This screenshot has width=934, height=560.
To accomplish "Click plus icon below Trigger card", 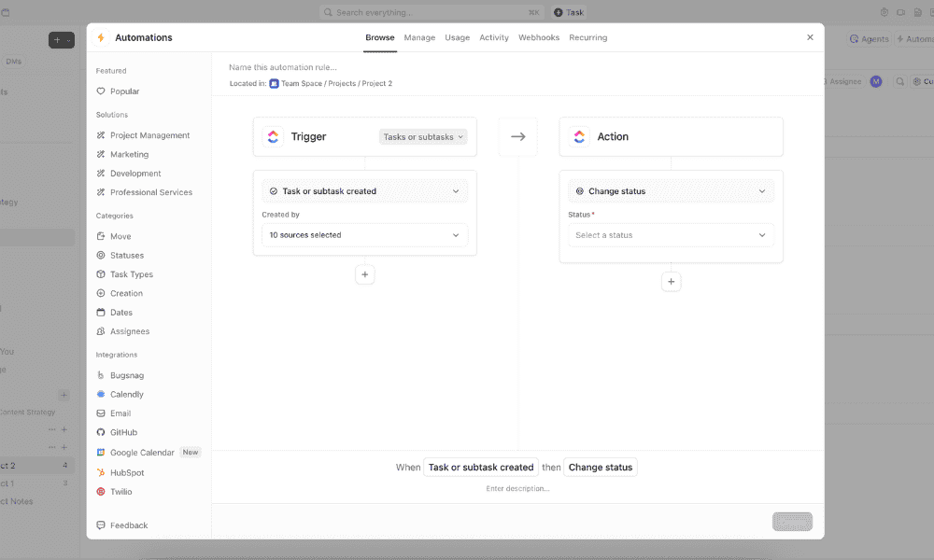I will coord(365,274).
